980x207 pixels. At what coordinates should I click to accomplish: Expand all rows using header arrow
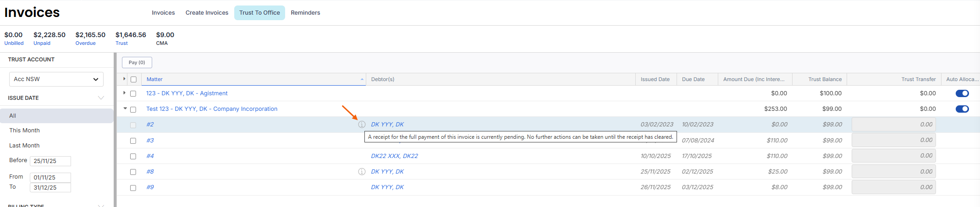(x=124, y=79)
